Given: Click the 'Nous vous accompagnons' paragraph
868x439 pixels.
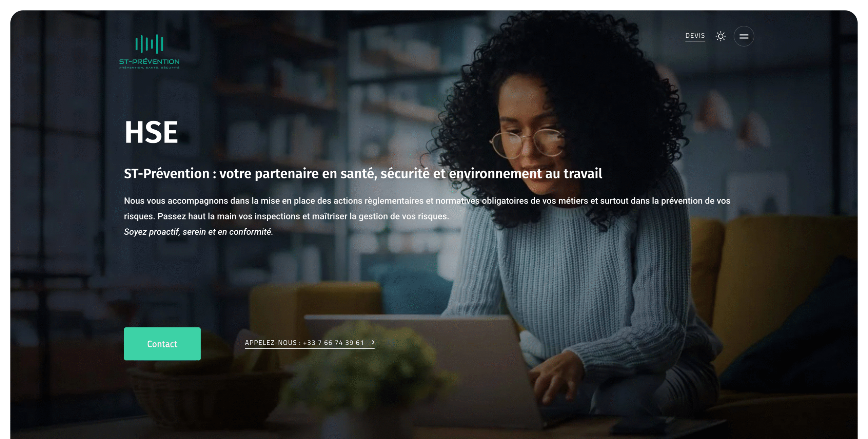Looking at the screenshot, I should click(x=427, y=208).
